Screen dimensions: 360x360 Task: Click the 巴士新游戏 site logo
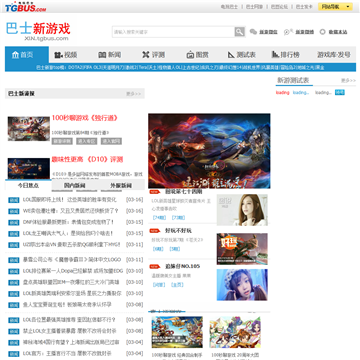(x=38, y=31)
